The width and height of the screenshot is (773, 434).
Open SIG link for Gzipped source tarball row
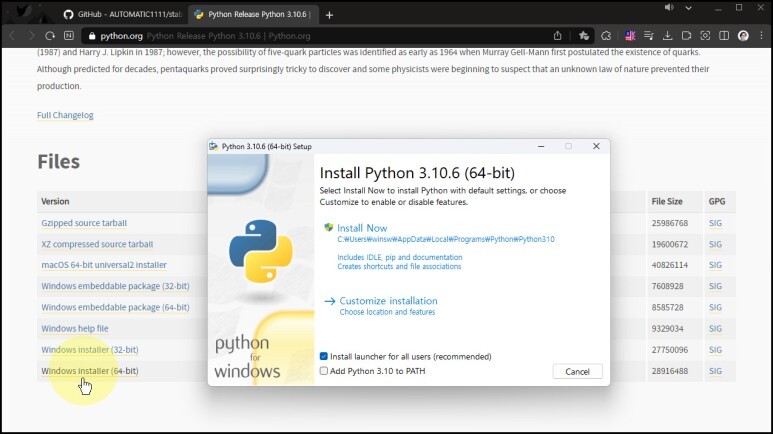click(715, 223)
